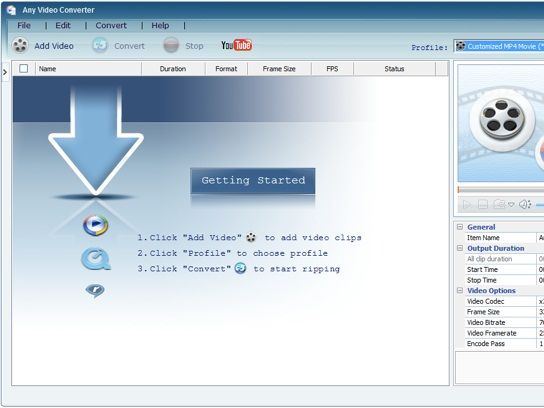
Task: Collapse the Video Options section
Action: (460, 290)
